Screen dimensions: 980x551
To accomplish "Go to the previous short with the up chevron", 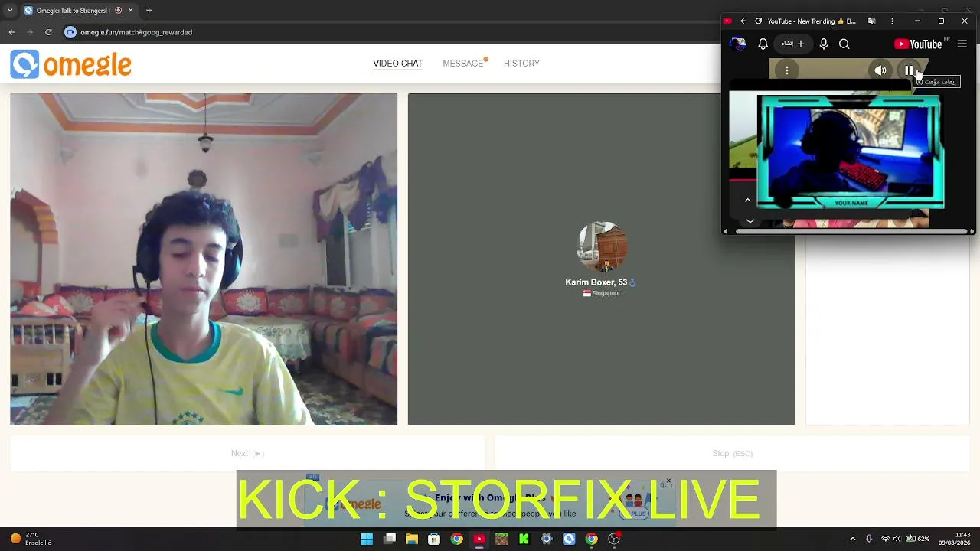I will (748, 201).
